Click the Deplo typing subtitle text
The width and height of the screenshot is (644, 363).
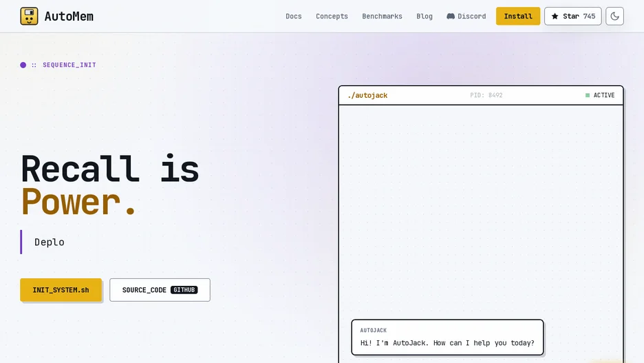click(x=50, y=242)
